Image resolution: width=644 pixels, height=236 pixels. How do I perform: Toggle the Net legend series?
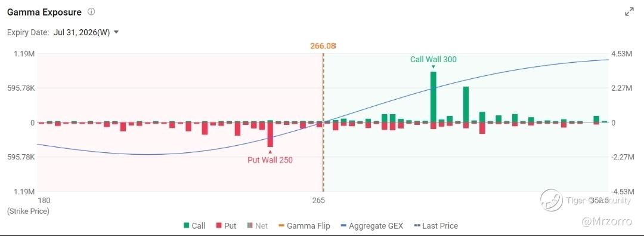(x=256, y=226)
